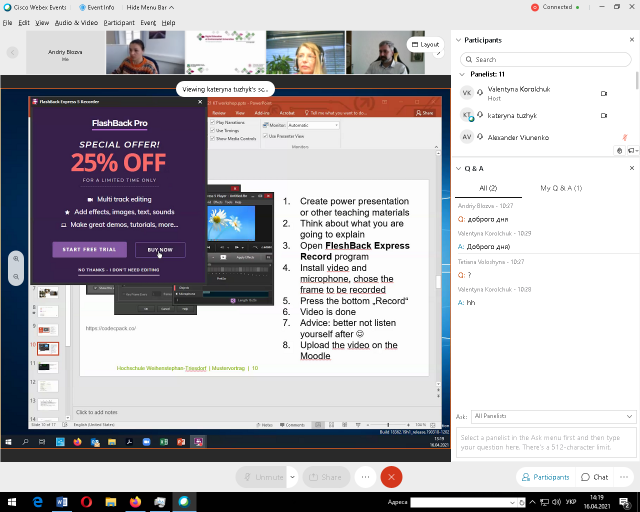Screen dimensions: 640x512
Task: Open Event Info in Webex title bar
Action: click(97, 7)
